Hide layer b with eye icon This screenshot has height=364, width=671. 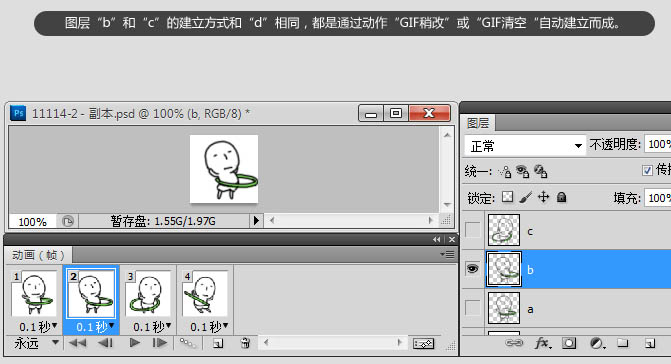tap(472, 269)
